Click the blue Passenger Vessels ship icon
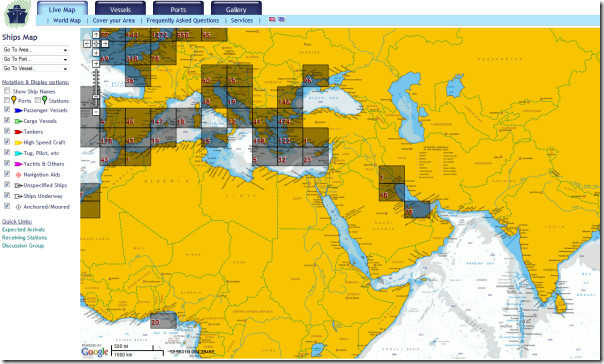The width and height of the screenshot is (604, 364). (18, 111)
